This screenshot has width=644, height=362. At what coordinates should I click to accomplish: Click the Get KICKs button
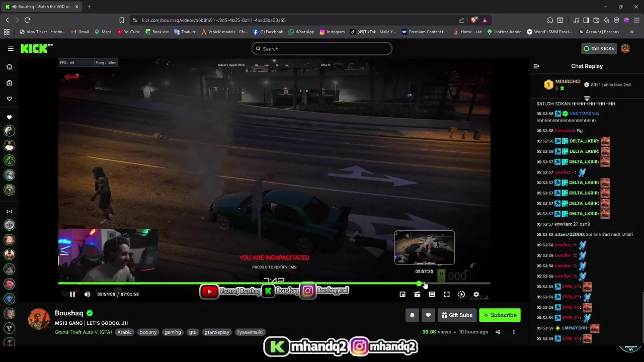599,48
